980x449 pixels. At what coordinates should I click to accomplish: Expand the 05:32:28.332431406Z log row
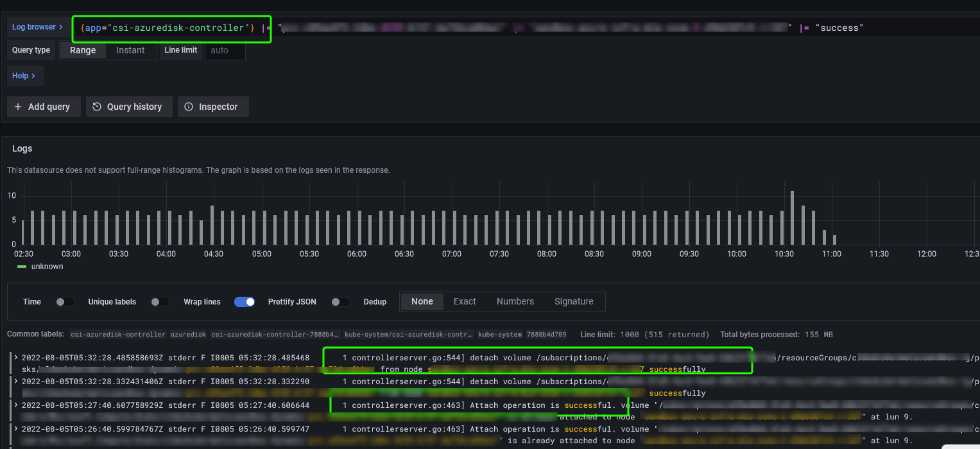click(16, 381)
